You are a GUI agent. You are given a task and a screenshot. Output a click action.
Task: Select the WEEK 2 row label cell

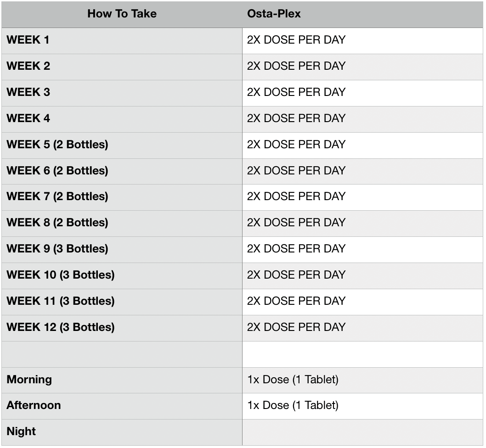[28, 66]
